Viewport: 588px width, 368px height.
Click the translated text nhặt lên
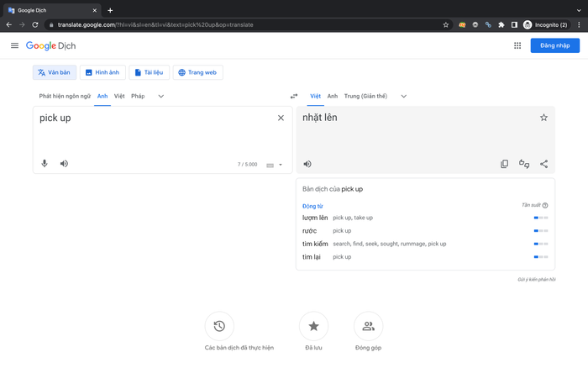pyautogui.click(x=320, y=118)
